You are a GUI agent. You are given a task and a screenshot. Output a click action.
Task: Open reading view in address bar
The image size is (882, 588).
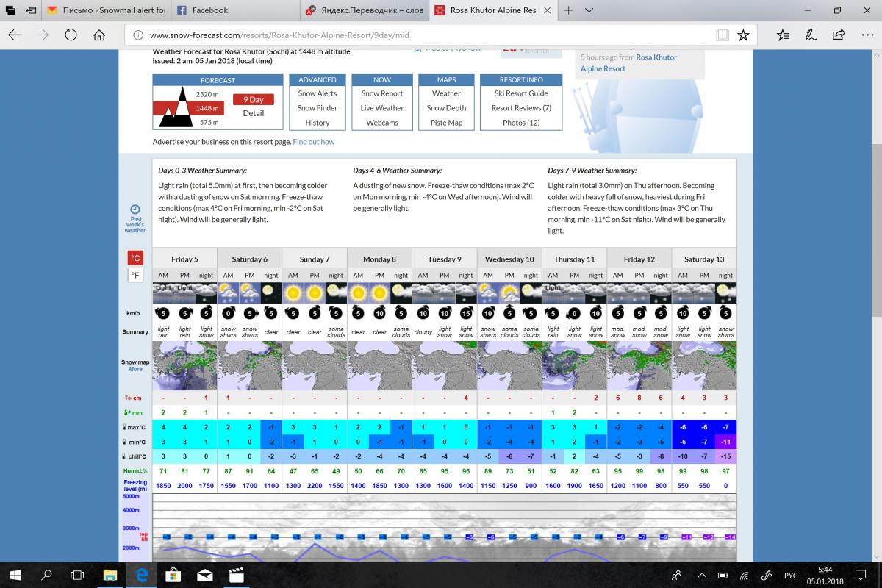[x=723, y=35]
